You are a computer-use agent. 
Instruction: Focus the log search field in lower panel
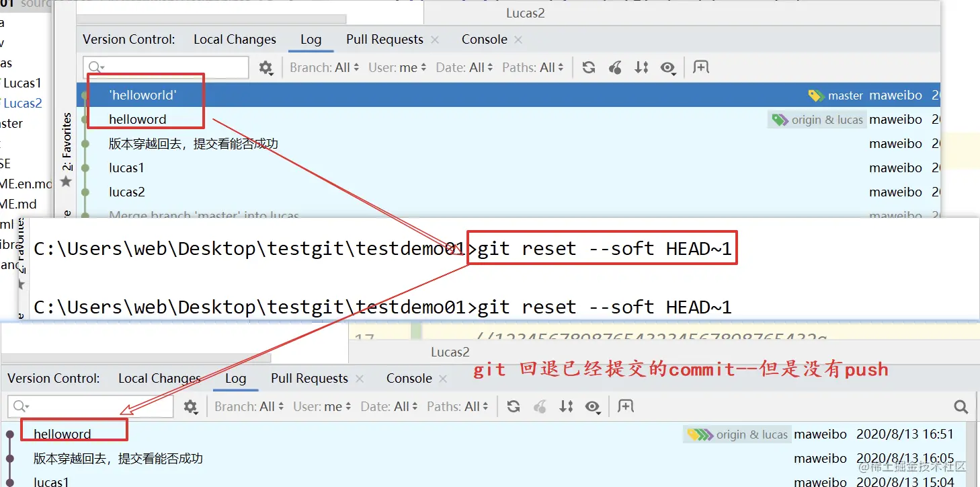click(90, 406)
